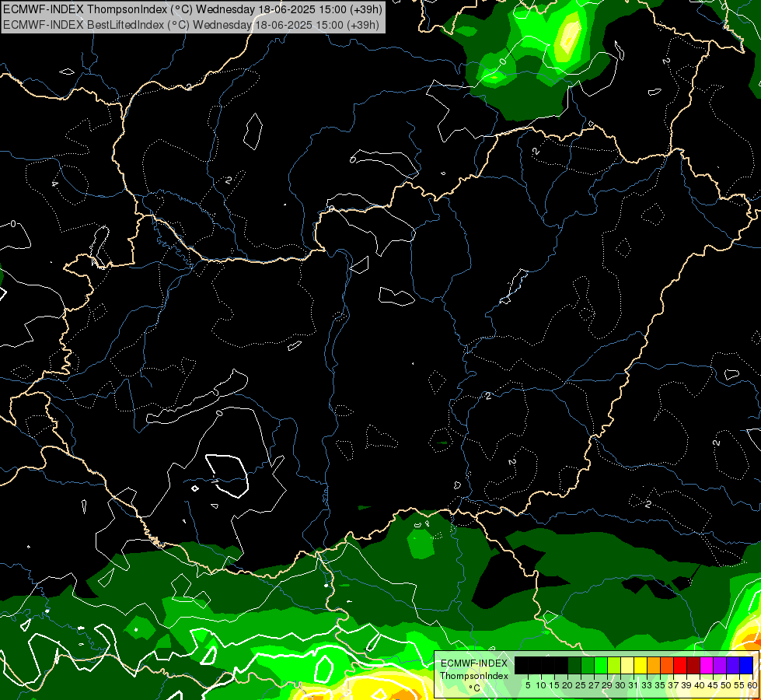Click the legend scale value '15'
This screenshot has height=700, width=761.
[554, 685]
